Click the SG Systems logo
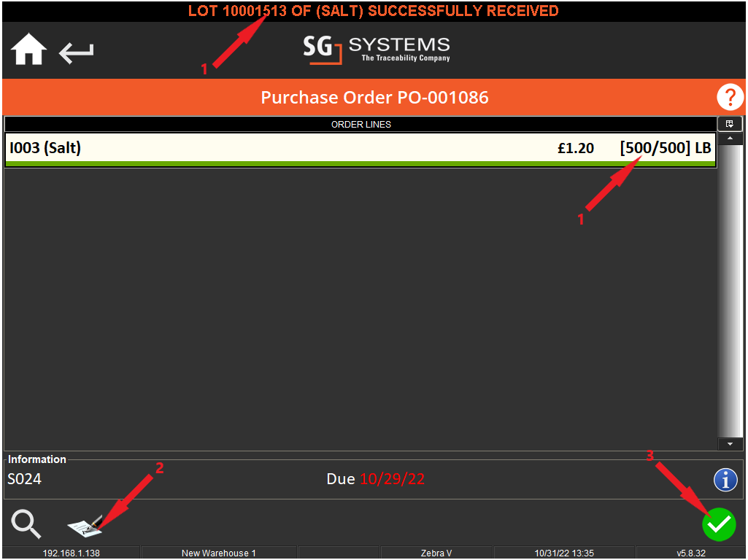Image resolution: width=748 pixels, height=560 pixels. click(377, 50)
